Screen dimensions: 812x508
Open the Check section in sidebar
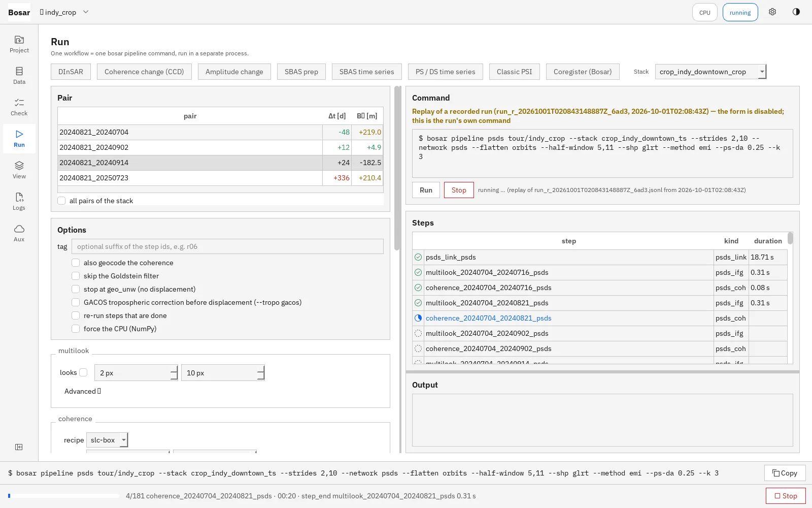[19, 107]
